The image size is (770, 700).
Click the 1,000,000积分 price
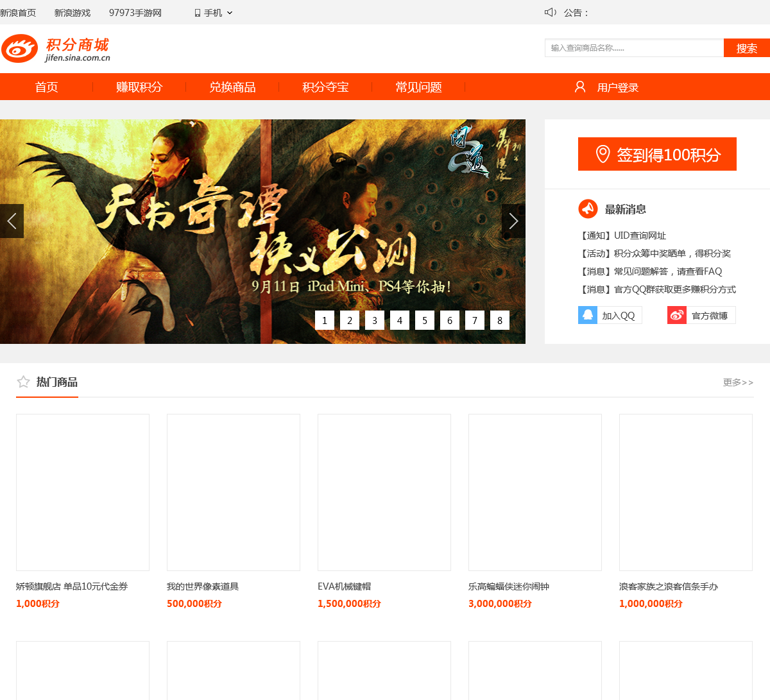[x=651, y=604]
